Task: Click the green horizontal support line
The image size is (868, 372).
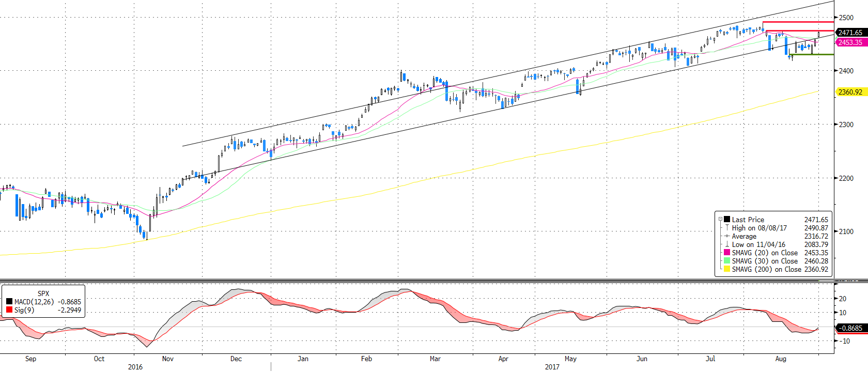Action: (x=812, y=54)
